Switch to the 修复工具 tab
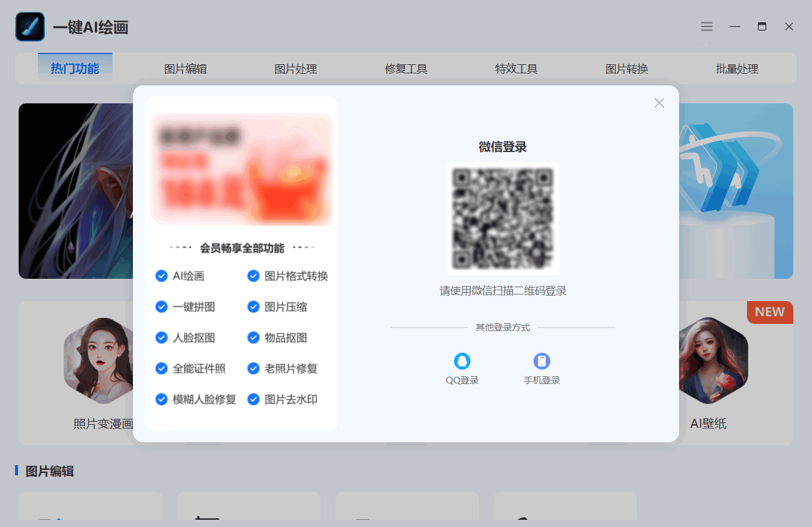The width and height of the screenshot is (812, 527). pyautogui.click(x=406, y=69)
